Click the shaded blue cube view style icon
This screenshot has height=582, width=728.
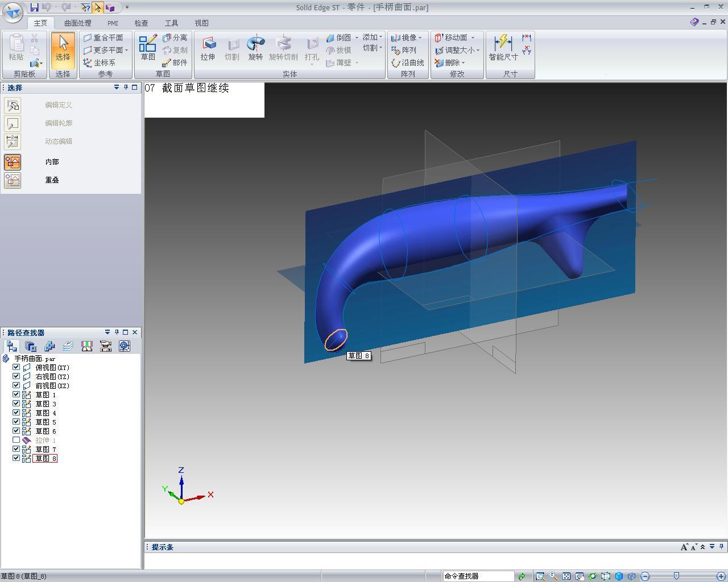point(619,576)
